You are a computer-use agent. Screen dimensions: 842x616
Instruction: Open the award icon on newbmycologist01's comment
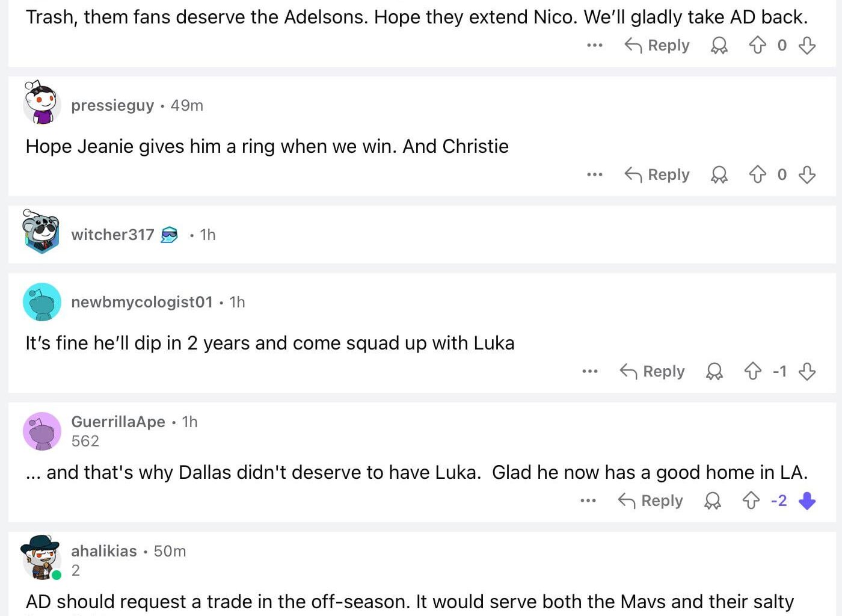click(714, 371)
